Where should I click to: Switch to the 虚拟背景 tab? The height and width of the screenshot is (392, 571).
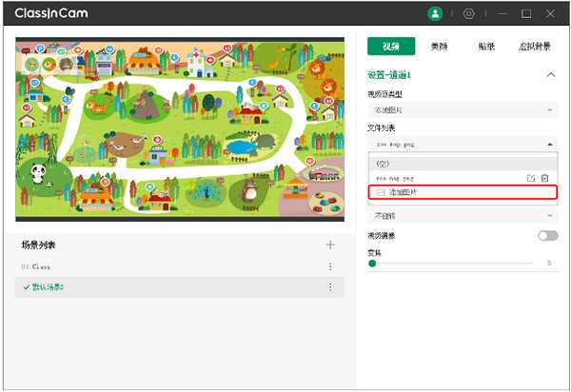click(x=534, y=47)
